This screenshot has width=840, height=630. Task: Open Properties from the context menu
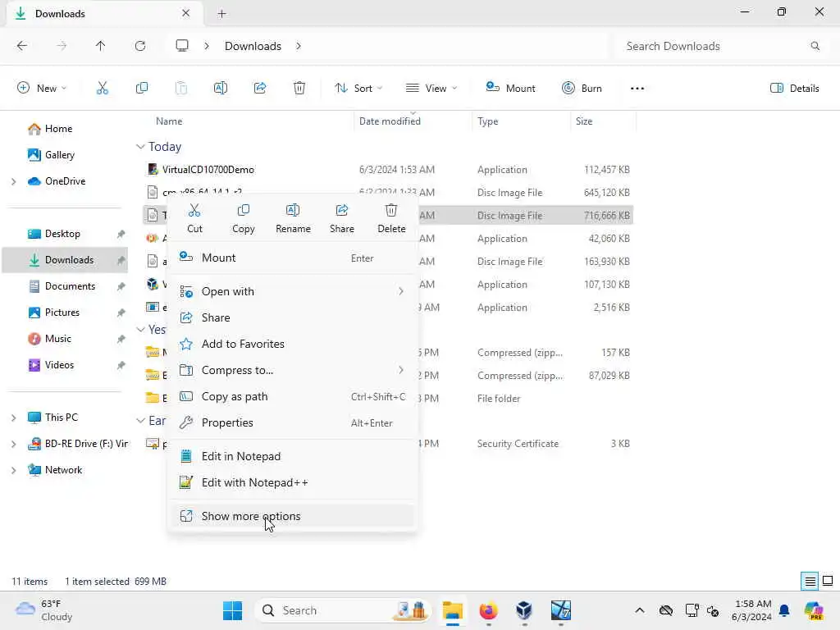tap(292, 422)
